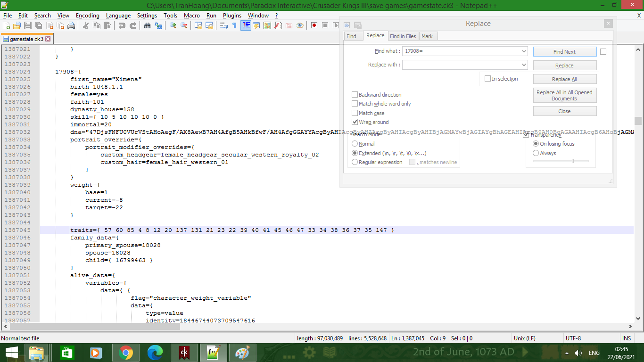Click the Replace button
The height and width of the screenshot is (362, 644).
click(565, 66)
